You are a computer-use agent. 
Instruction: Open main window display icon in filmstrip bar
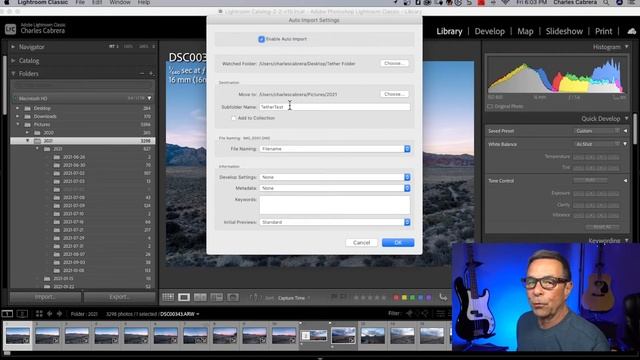(7, 313)
